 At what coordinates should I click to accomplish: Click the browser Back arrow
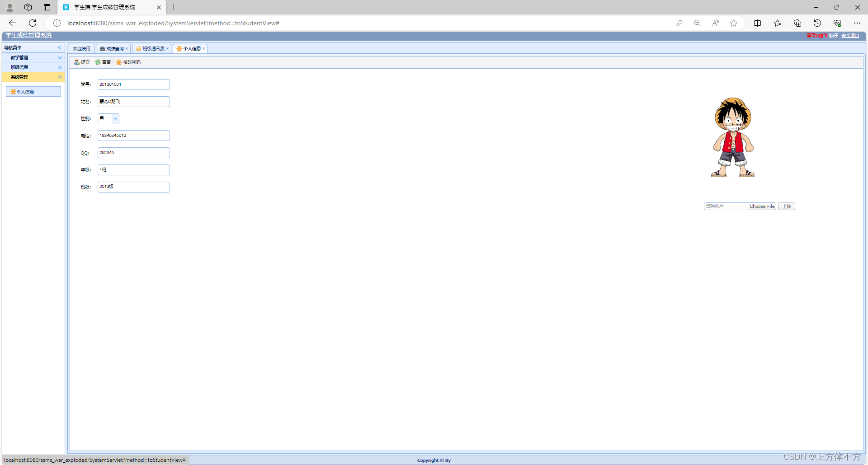13,23
